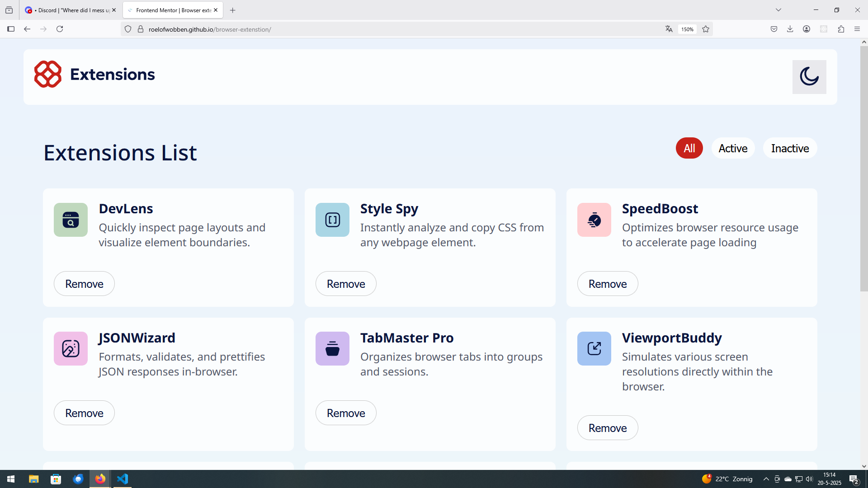The width and height of the screenshot is (868, 488).
Task: Click the JSONWizard pink icon
Action: (71, 349)
